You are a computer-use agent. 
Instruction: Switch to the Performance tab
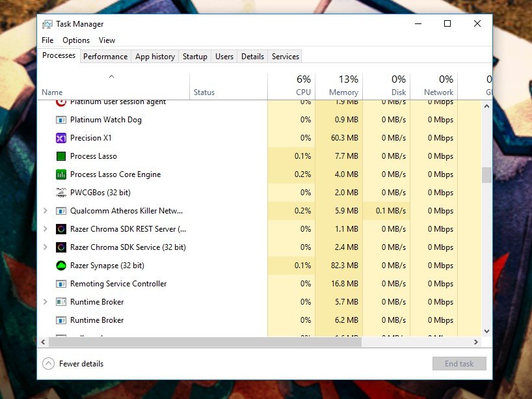[105, 57]
